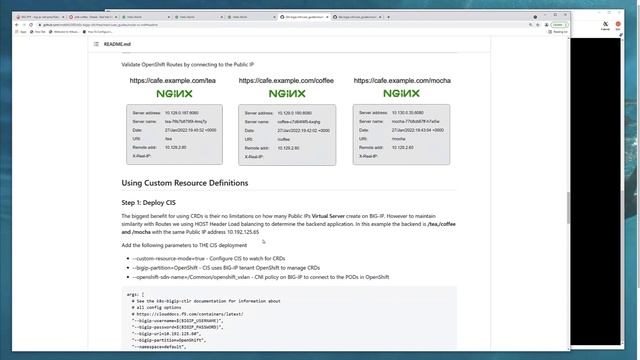Bookmark this page with the star icon
The image size is (640, 360).
tap(538, 25)
